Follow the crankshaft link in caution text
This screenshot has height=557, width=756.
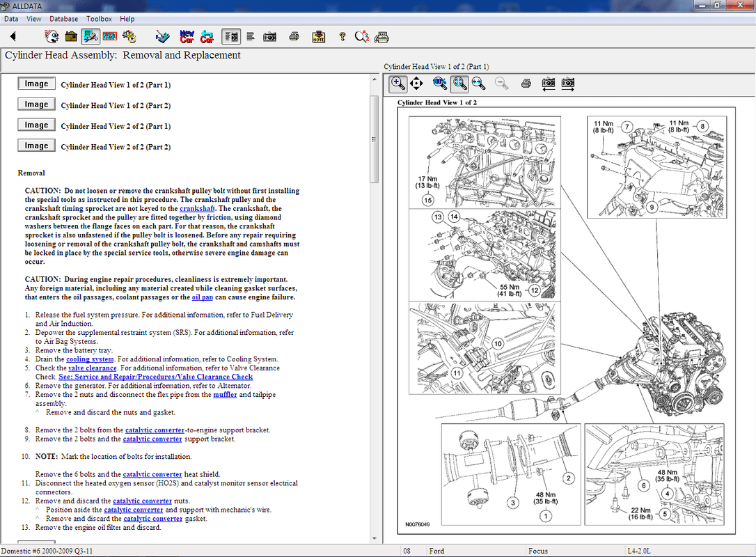click(197, 209)
